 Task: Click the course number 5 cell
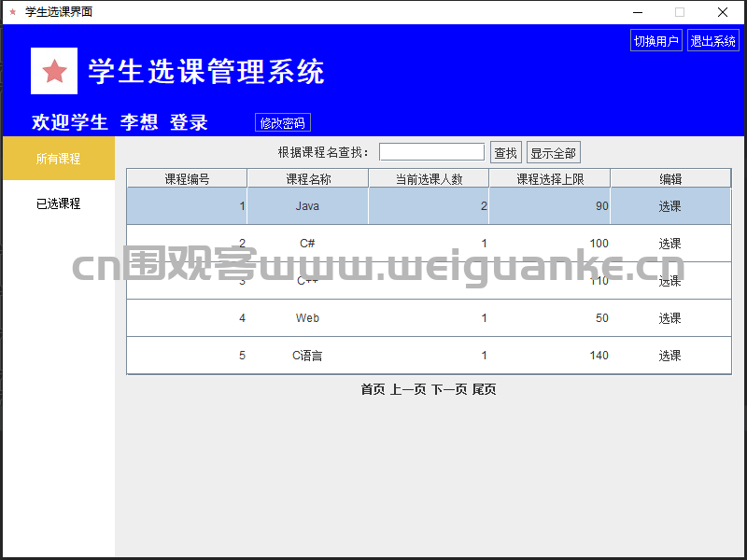[187, 356]
